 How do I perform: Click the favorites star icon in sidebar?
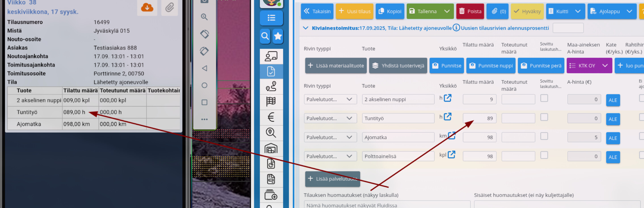[x=278, y=36]
